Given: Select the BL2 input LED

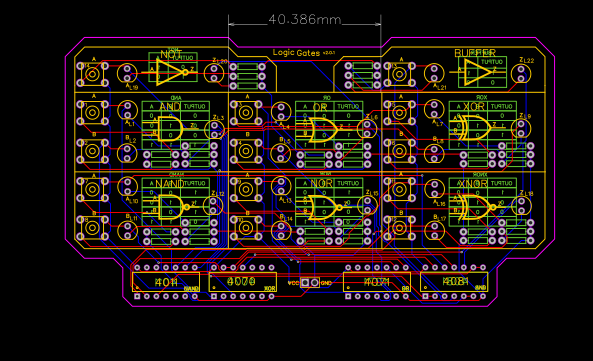Looking at the screenshot, I should pos(127,153).
